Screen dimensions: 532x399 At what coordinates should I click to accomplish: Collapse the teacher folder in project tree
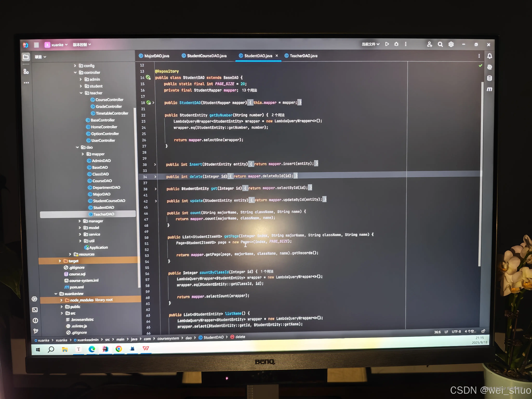click(81, 93)
